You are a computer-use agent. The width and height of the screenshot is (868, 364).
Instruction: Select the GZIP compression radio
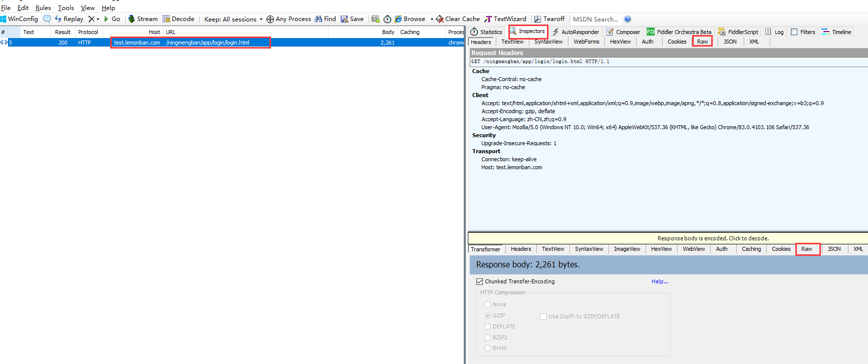pos(487,315)
